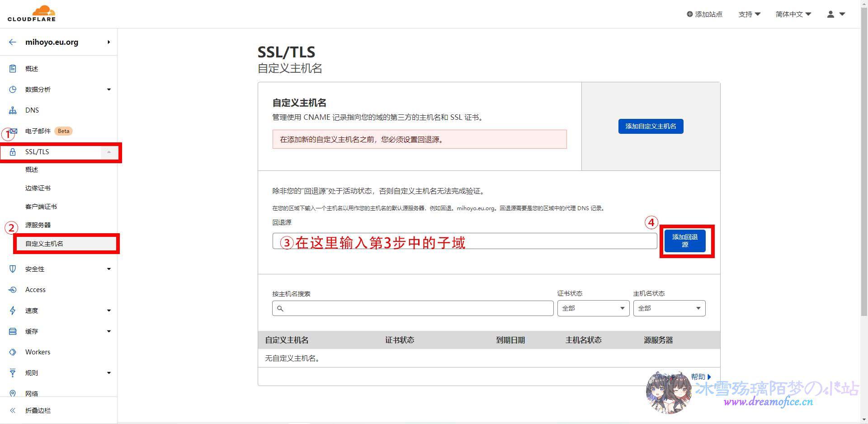Screen dimensions: 868x424
Task: Click the Cloudflare logo
Action: point(31,13)
